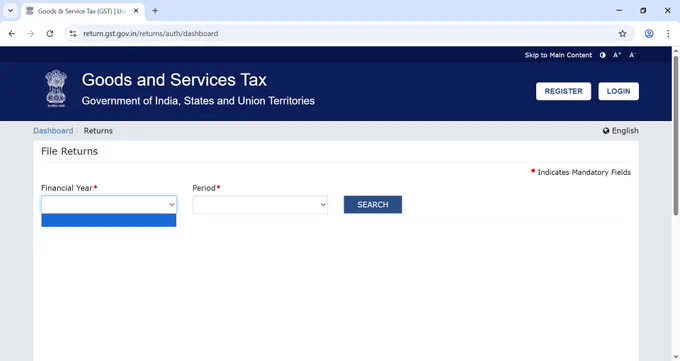680x361 pixels.
Task: Click the national emblem logo
Action: tap(56, 89)
